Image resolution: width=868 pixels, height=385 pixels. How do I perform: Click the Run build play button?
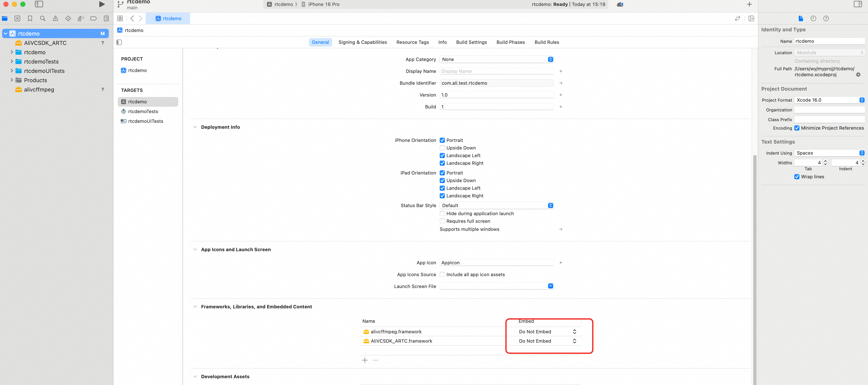(101, 4)
